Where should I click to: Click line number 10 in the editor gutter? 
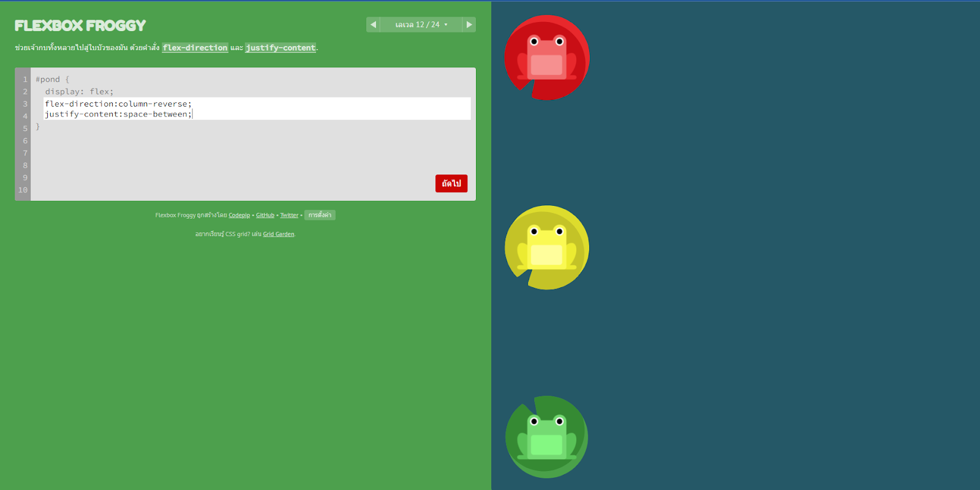point(23,190)
